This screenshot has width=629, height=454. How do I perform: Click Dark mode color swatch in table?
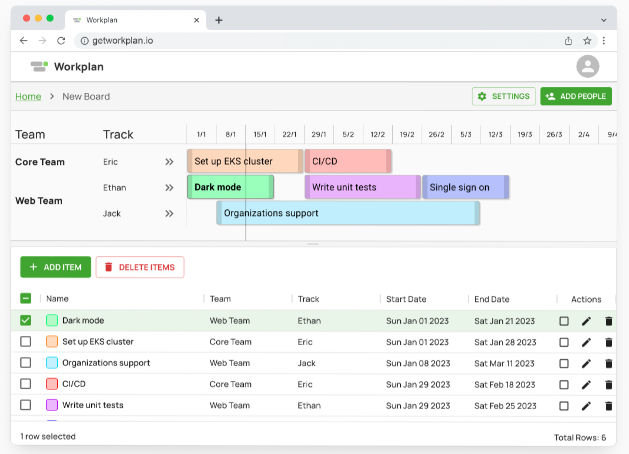pyautogui.click(x=52, y=320)
